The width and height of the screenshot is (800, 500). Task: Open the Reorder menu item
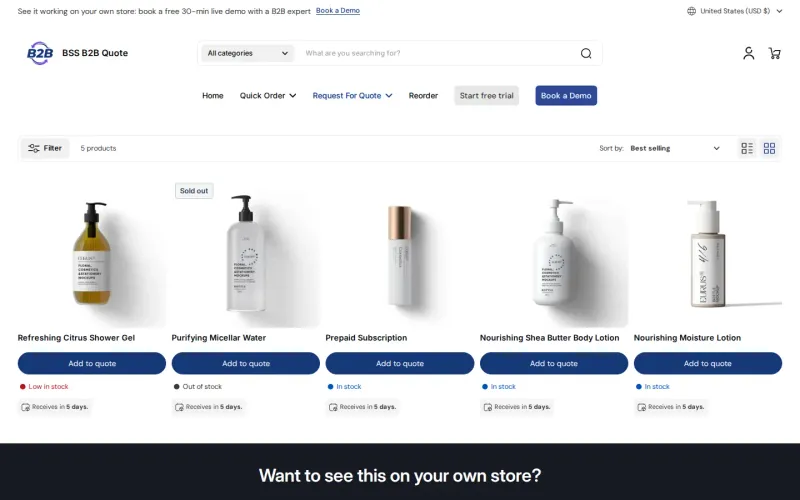423,95
